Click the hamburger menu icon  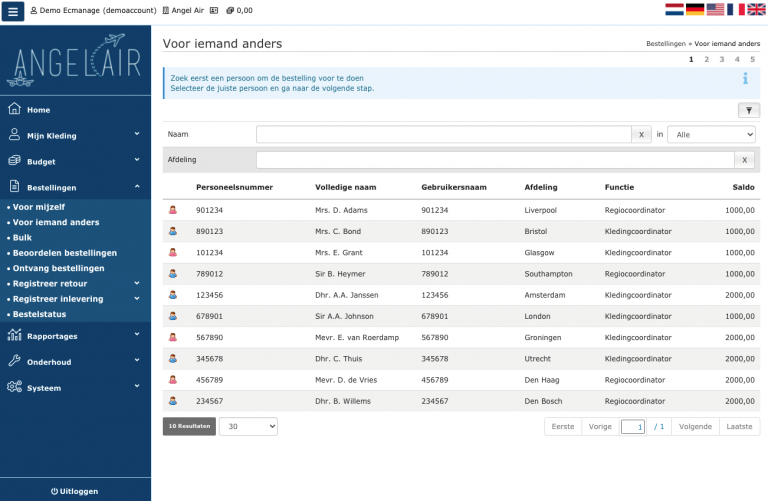click(x=14, y=11)
